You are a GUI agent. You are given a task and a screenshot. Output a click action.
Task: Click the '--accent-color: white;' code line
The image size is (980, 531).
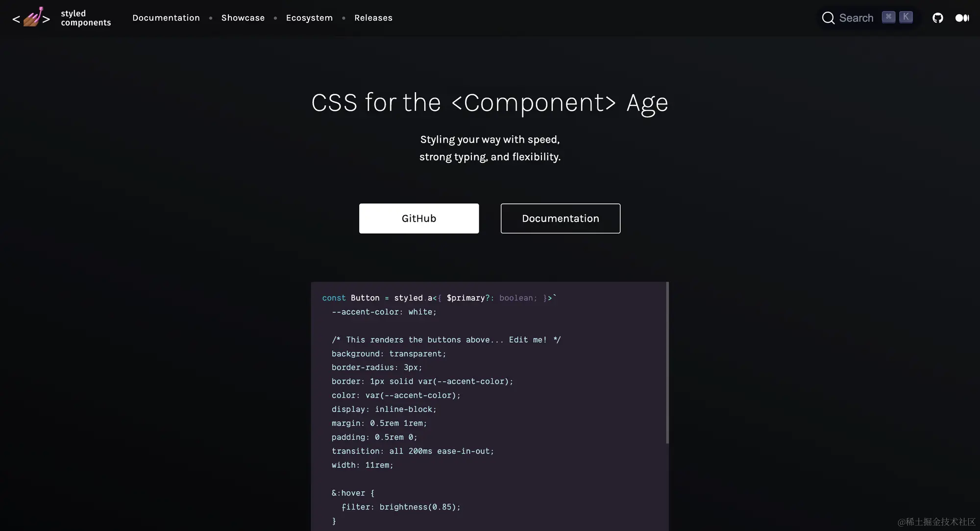pos(384,312)
